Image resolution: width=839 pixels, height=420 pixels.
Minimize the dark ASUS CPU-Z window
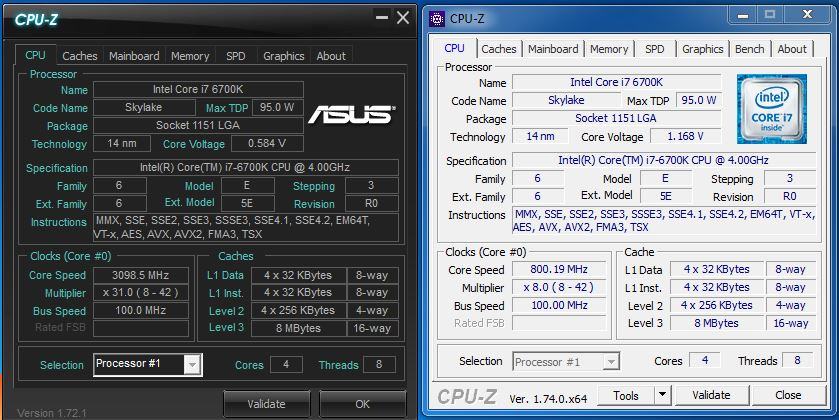tap(382, 18)
